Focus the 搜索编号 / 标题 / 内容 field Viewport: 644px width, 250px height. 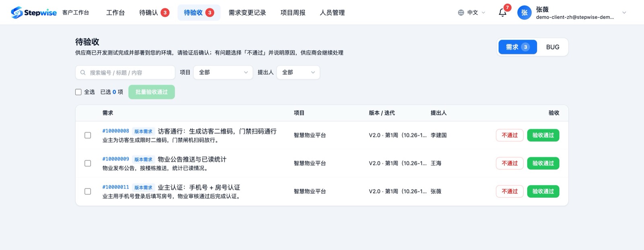[125, 73]
